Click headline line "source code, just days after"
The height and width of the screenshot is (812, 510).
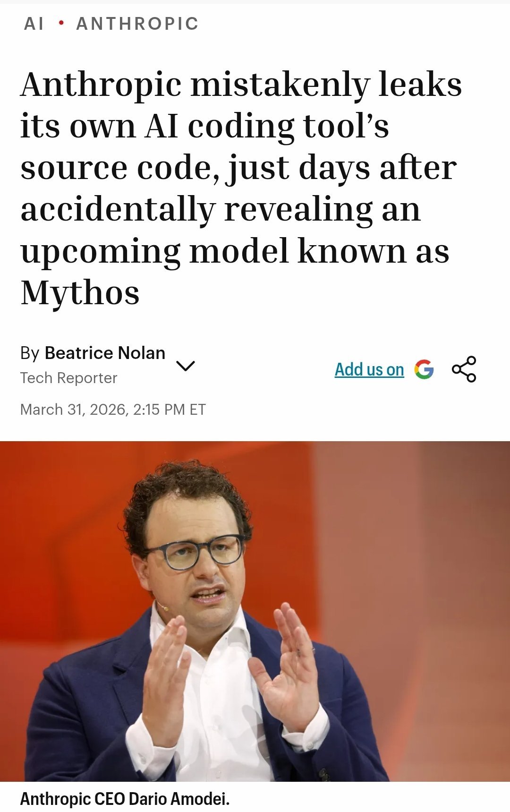point(238,168)
